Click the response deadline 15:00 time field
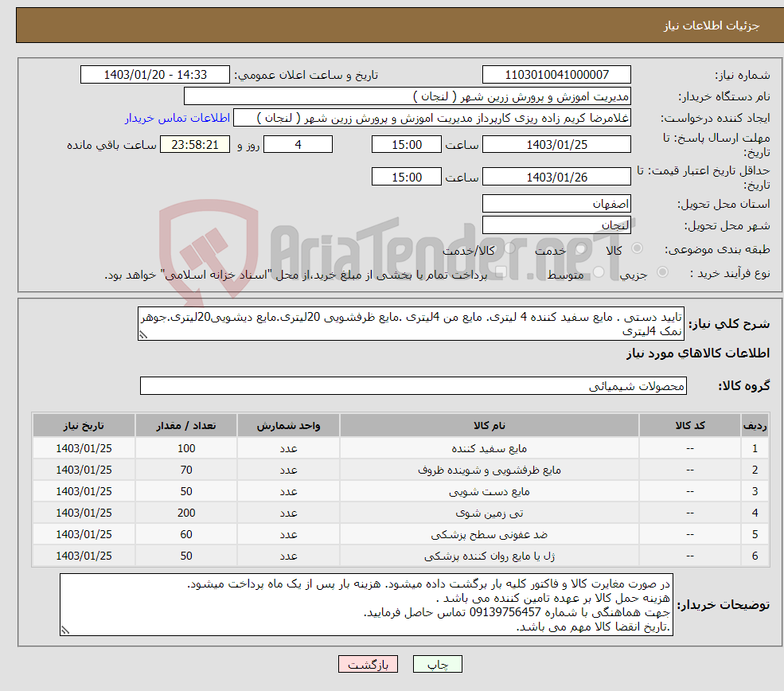The height and width of the screenshot is (691, 784). 407,145
